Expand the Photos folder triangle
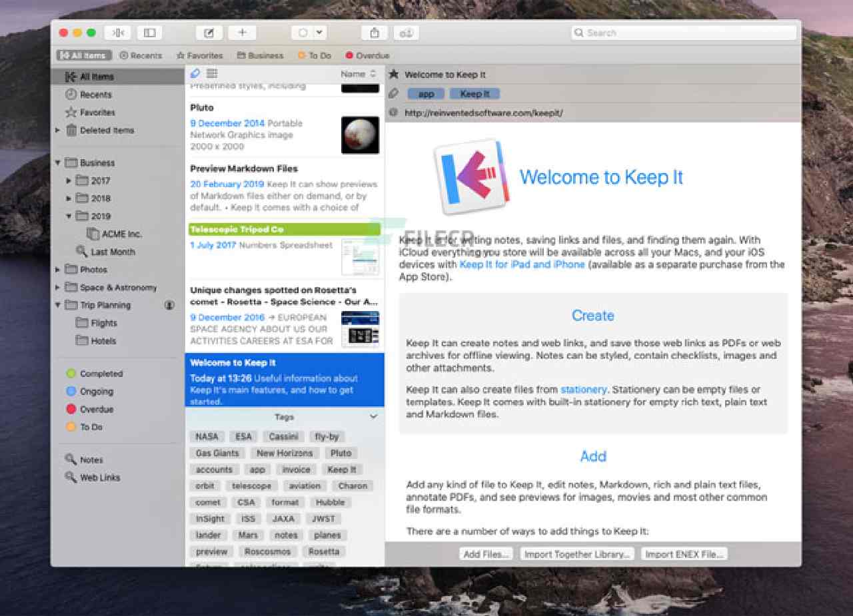The image size is (853, 616). tap(58, 270)
